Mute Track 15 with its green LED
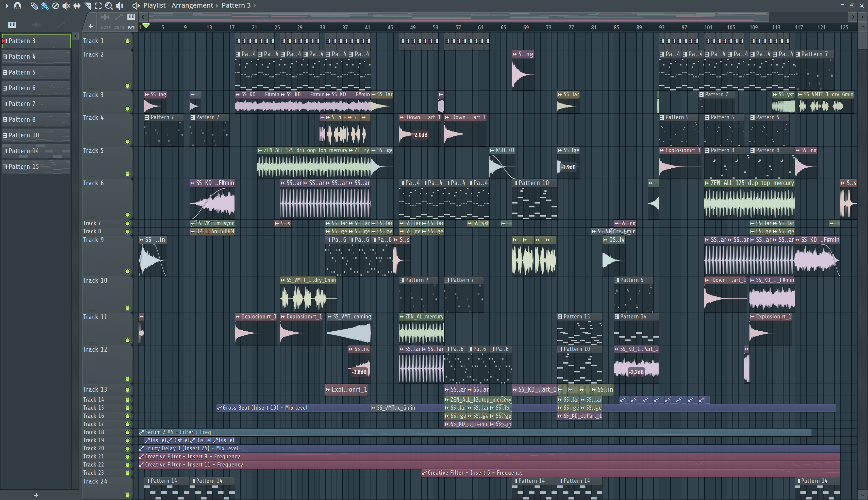The height and width of the screenshot is (500, 868). click(128, 408)
